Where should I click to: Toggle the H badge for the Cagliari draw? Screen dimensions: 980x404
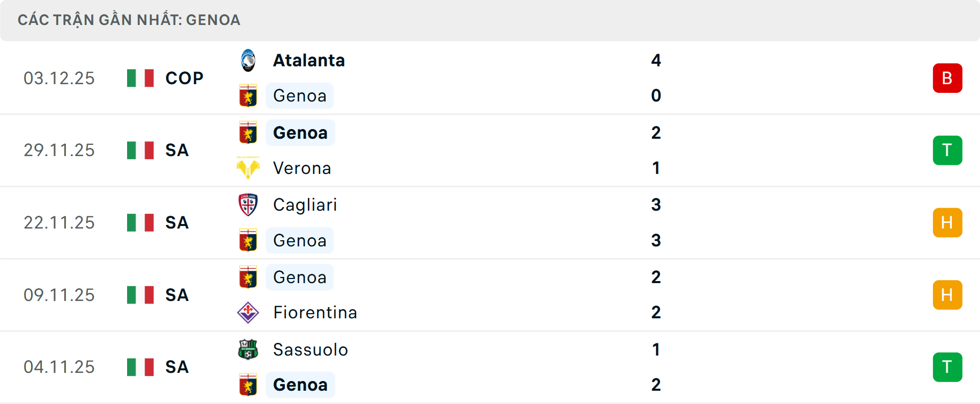pos(947,222)
